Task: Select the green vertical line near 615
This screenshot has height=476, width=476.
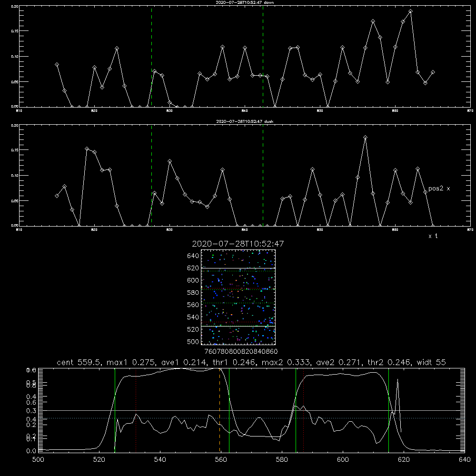Action: [x=388, y=410]
